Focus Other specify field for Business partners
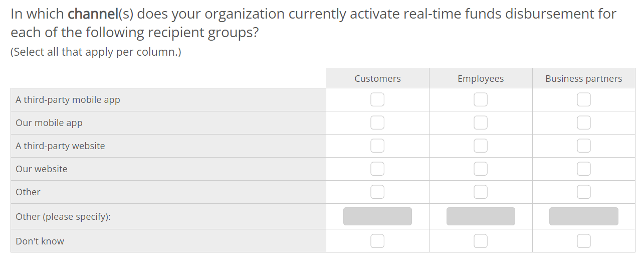The image size is (644, 261). (x=583, y=216)
